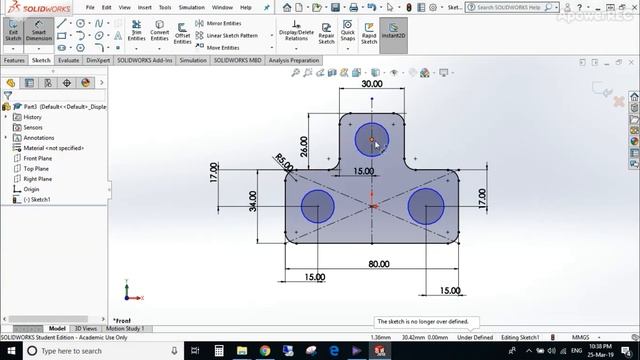
Task: Open the Smart Dimension dropdown arrow
Action: coord(39,49)
